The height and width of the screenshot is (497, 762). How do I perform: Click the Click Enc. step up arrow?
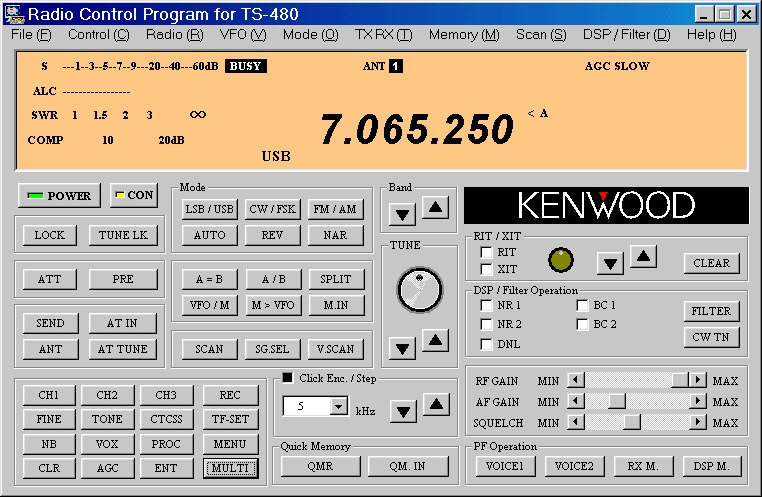tap(435, 404)
